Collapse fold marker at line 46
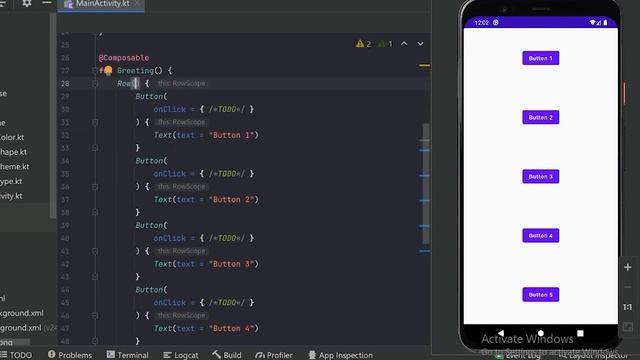640x360 pixels. (x=95, y=316)
